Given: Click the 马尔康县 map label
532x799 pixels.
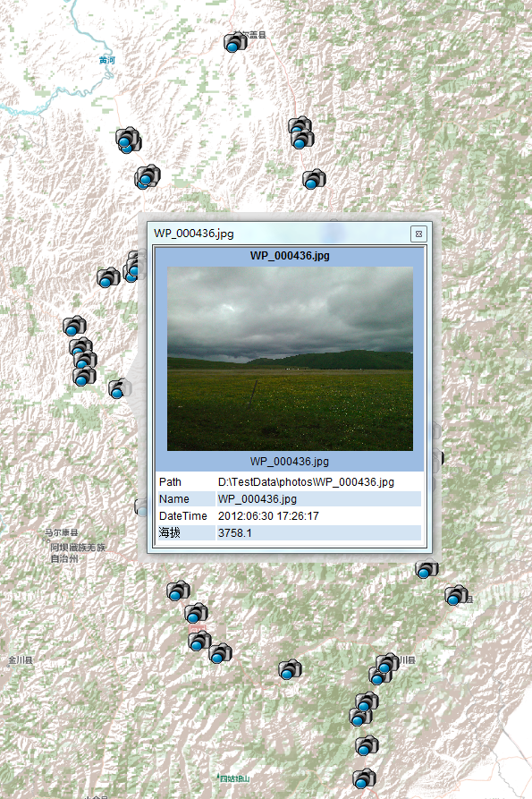Looking at the screenshot, I should [x=61, y=532].
